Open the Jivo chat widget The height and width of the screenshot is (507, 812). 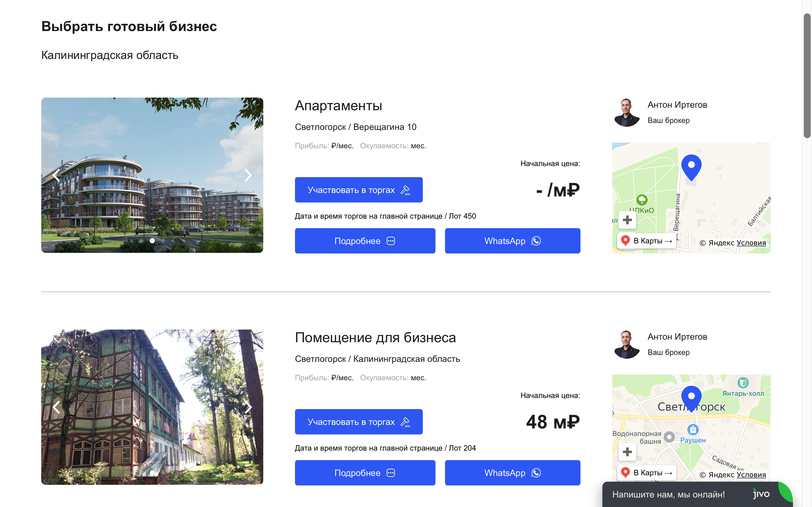(698, 494)
